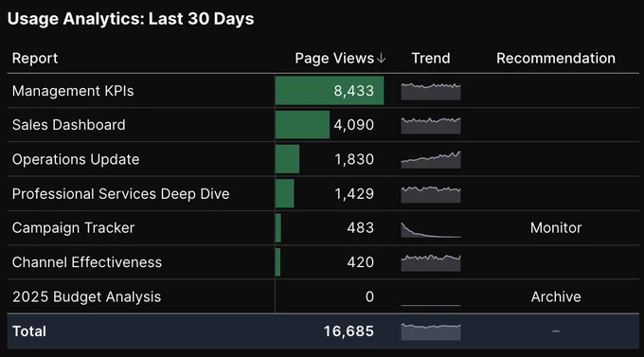Screen dimensions: 644x357
Task: Click the 16,685 total page views
Action: point(349,331)
